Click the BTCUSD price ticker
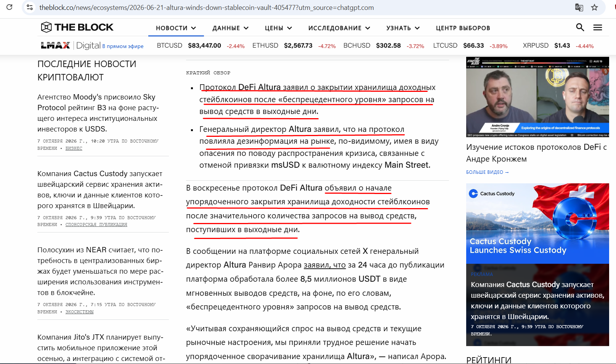616x364 pixels. 201,46
